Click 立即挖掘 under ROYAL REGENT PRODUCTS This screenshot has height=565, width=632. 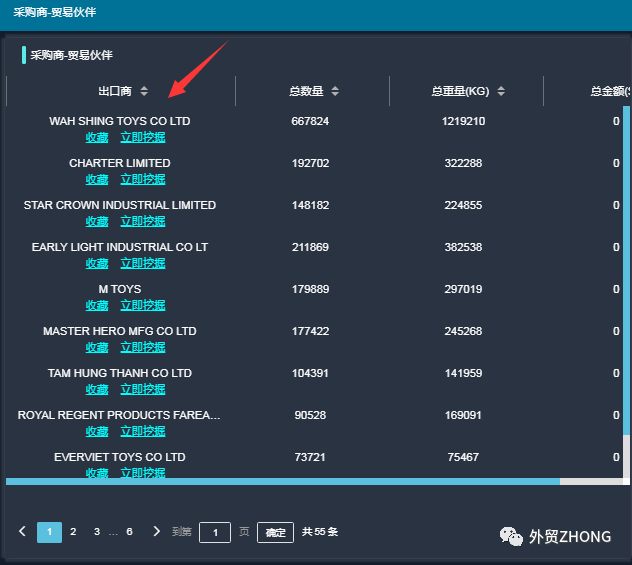pyautogui.click(x=143, y=431)
